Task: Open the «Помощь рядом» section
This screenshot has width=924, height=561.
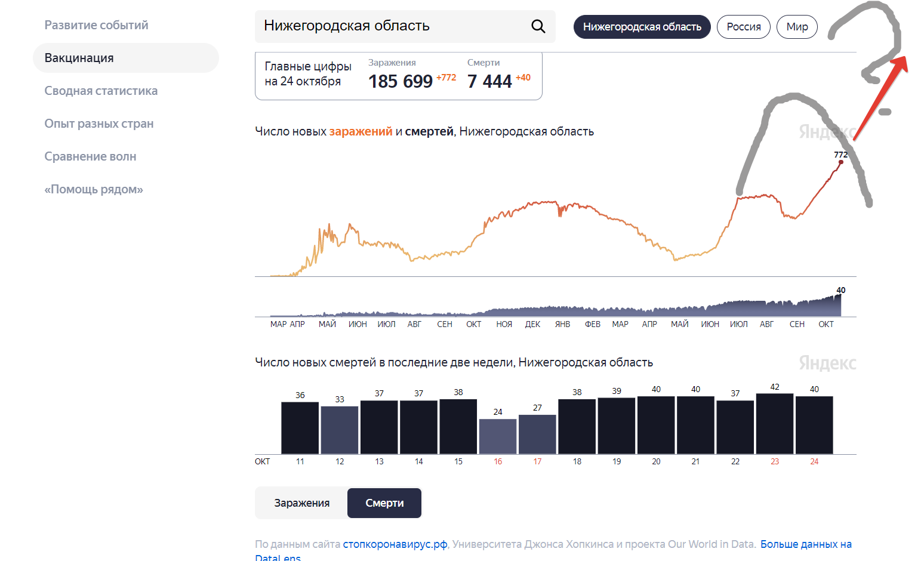Action: tap(94, 189)
